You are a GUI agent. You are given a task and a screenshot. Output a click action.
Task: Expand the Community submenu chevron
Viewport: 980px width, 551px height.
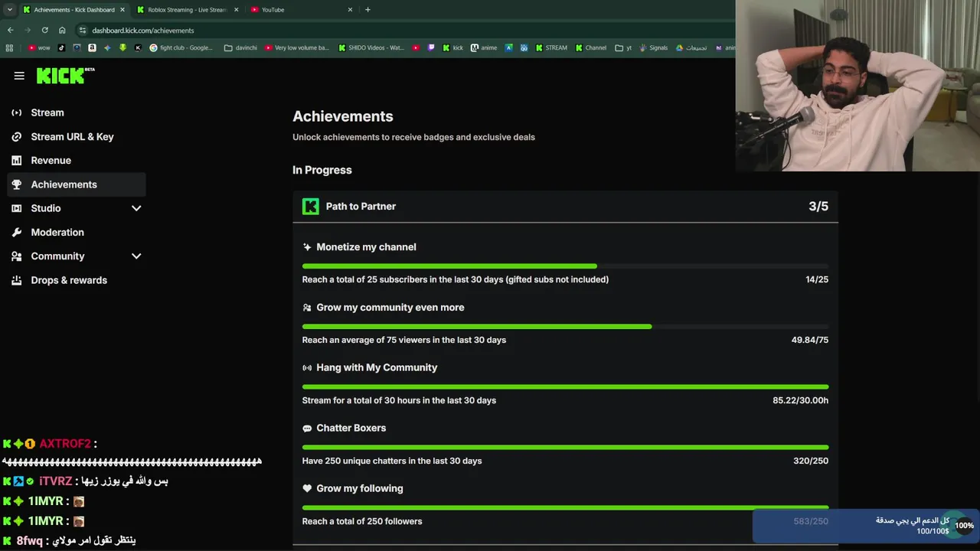pyautogui.click(x=136, y=256)
